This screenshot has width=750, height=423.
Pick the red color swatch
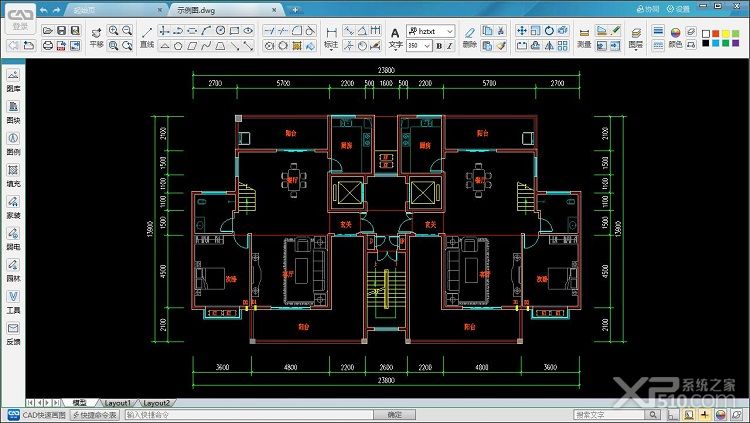click(x=716, y=33)
